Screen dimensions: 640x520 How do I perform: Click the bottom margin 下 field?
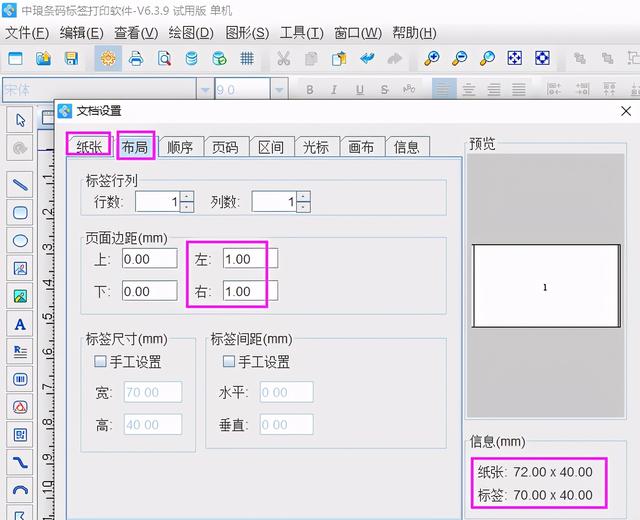[x=150, y=291]
